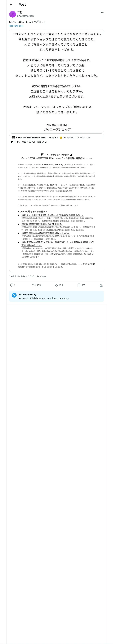Open the three-dot more options menu
The image size is (113, 644).
coord(102,13)
